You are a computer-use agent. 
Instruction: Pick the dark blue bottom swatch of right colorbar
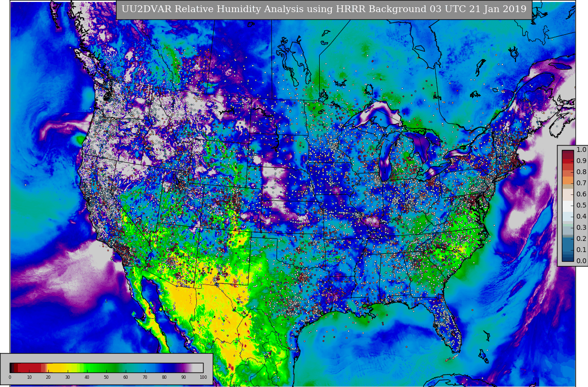[568, 259]
